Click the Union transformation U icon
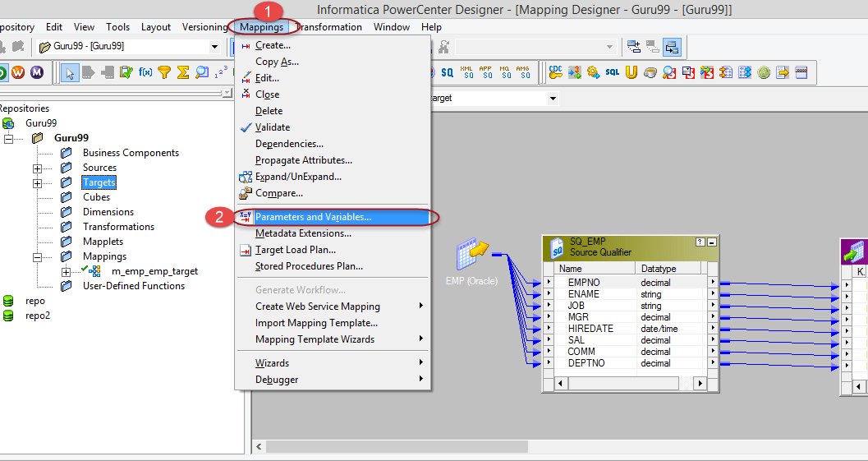 pyautogui.click(x=631, y=72)
